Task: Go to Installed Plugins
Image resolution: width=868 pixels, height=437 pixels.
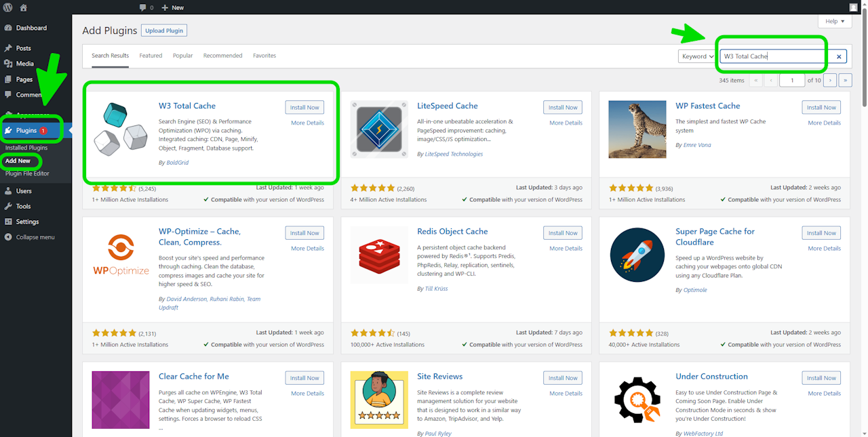Action: pyautogui.click(x=26, y=148)
